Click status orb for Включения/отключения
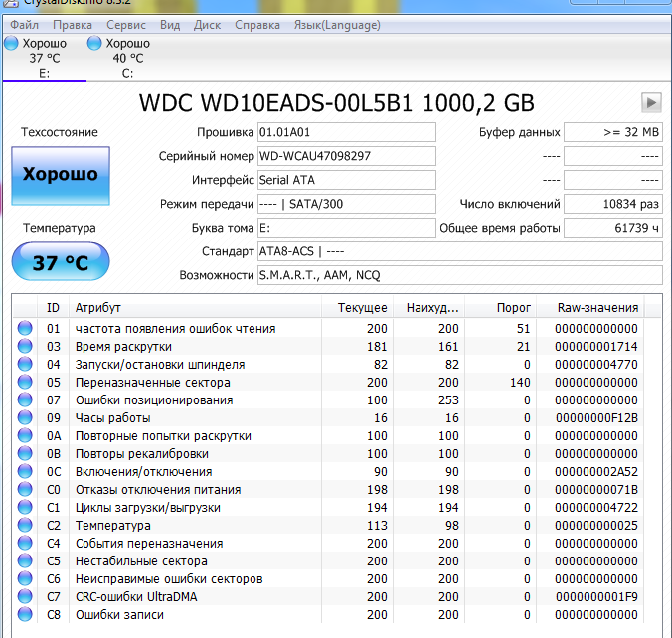This screenshot has height=638, width=672. (x=25, y=471)
